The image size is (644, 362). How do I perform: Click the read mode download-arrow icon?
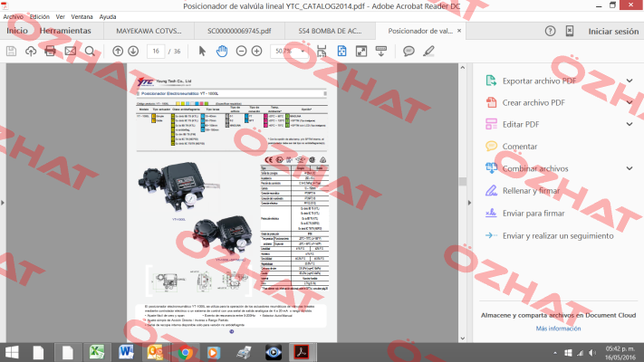381,52
